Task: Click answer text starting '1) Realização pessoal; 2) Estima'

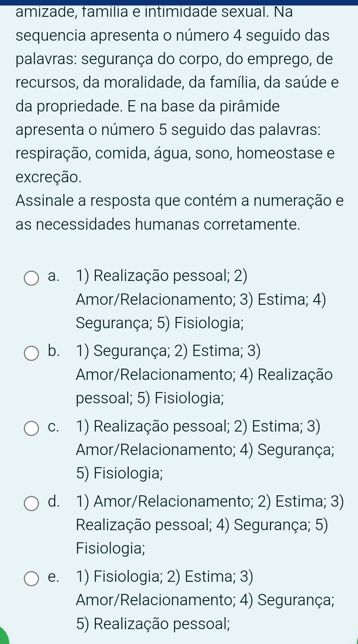Action: [205, 450]
